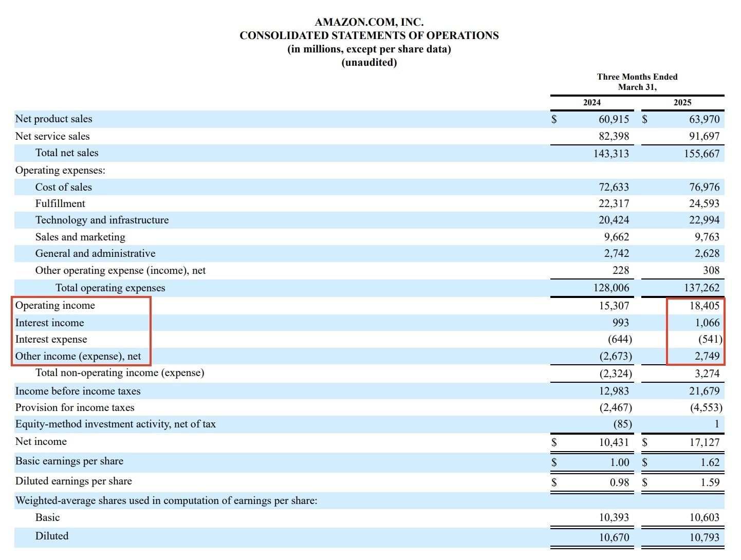Click the 155,667 total net sales value
This screenshot has height=560, width=741.
[x=701, y=154]
